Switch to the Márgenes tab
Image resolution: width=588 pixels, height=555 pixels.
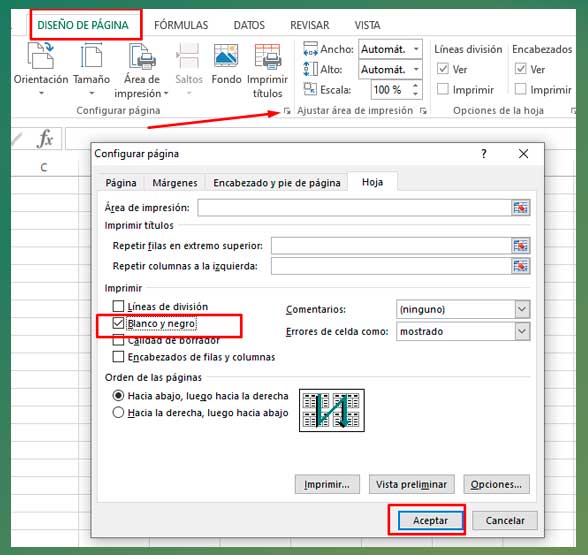coord(175,183)
